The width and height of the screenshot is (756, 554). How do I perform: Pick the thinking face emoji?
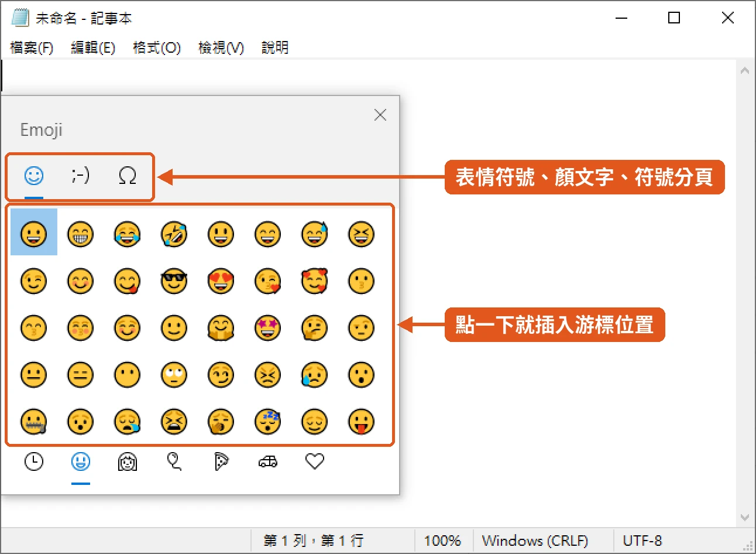315,328
